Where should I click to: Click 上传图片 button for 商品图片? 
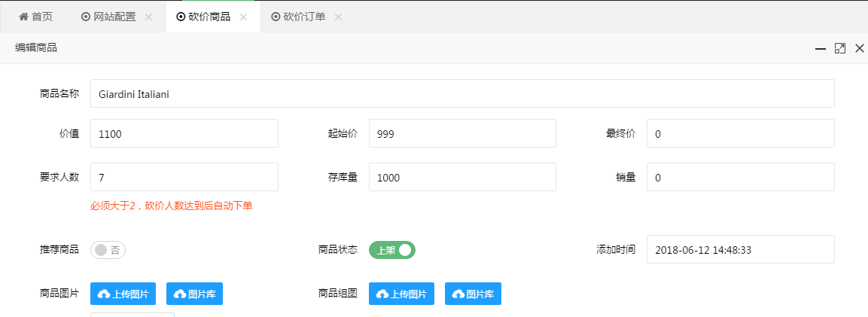tap(123, 294)
